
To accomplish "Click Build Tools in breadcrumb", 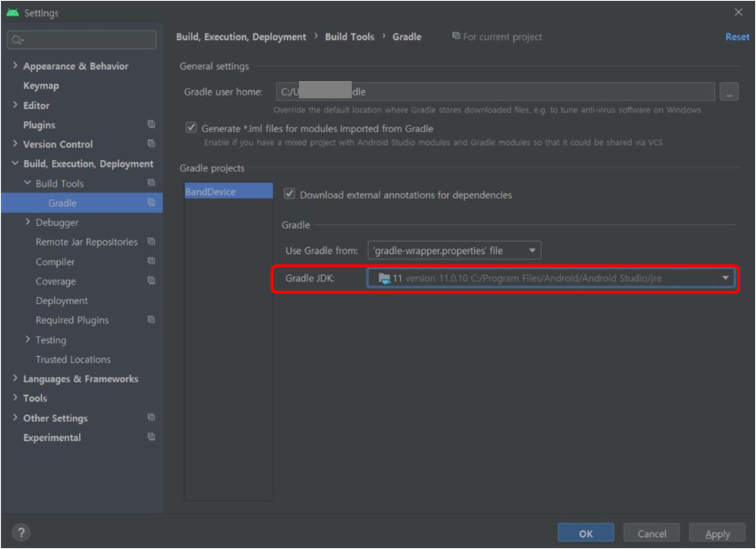I will [x=349, y=37].
